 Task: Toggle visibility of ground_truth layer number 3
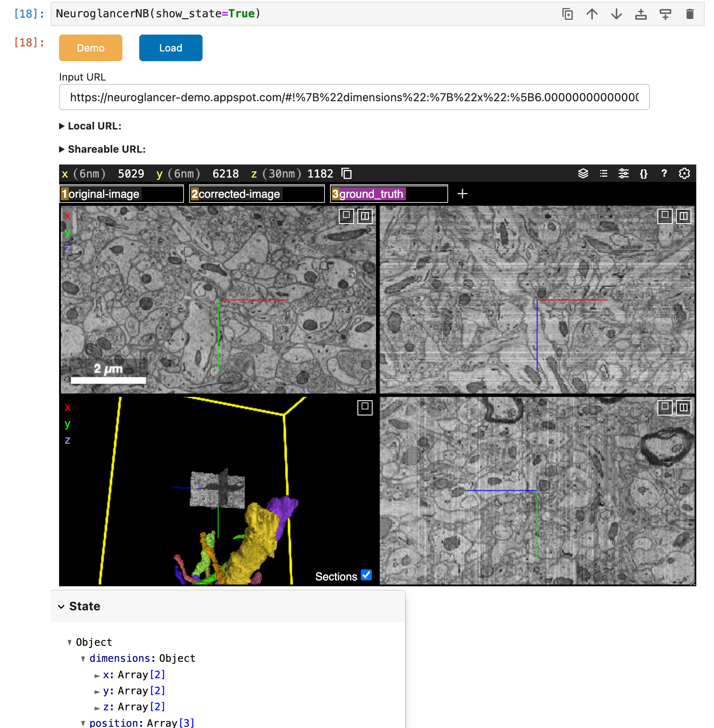coord(335,194)
